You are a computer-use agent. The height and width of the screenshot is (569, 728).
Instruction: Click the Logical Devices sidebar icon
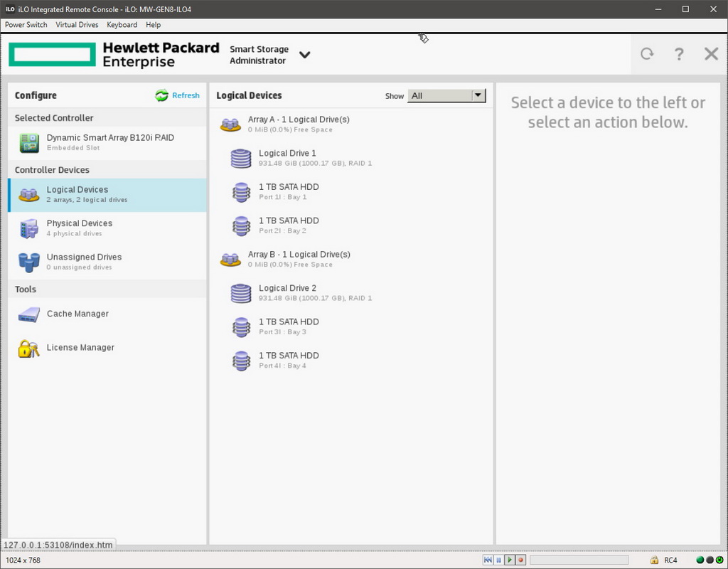(x=28, y=195)
